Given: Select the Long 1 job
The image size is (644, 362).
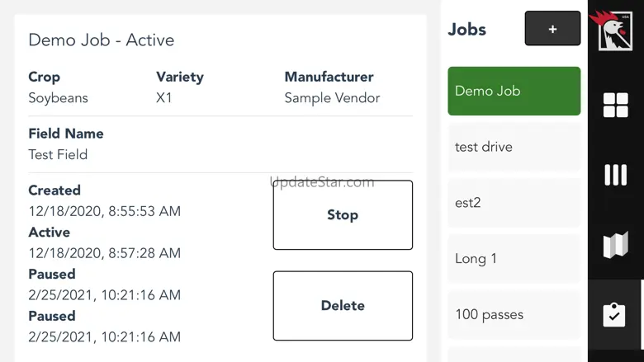Looking at the screenshot, I should [x=514, y=259].
